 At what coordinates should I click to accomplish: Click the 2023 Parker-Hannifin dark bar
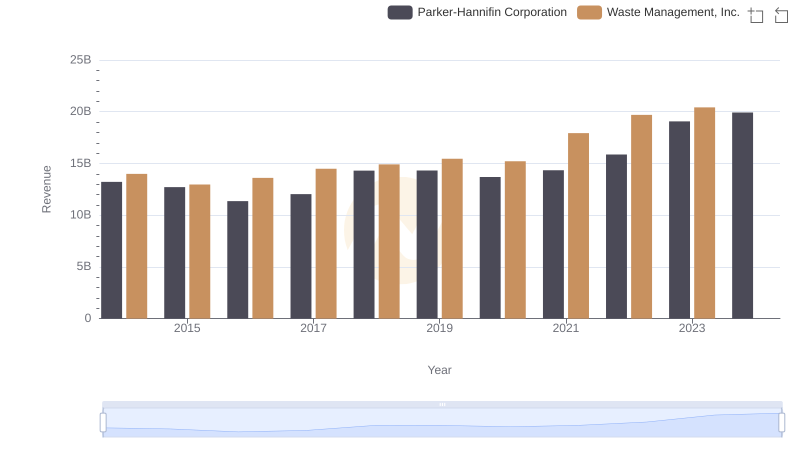(x=680, y=220)
